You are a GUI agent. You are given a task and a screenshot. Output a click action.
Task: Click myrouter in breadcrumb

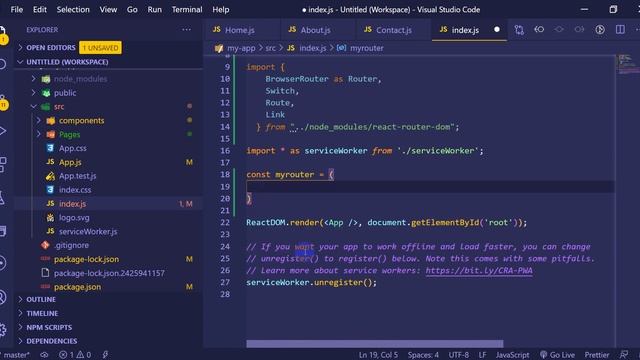pyautogui.click(x=367, y=48)
